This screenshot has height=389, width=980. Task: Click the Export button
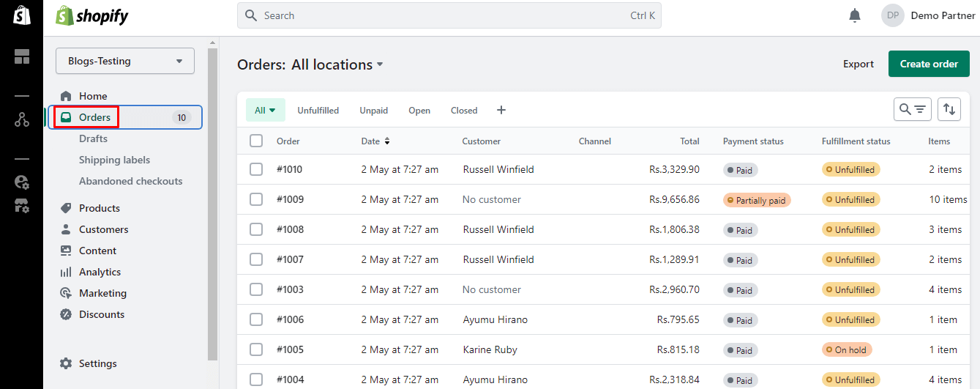(858, 64)
